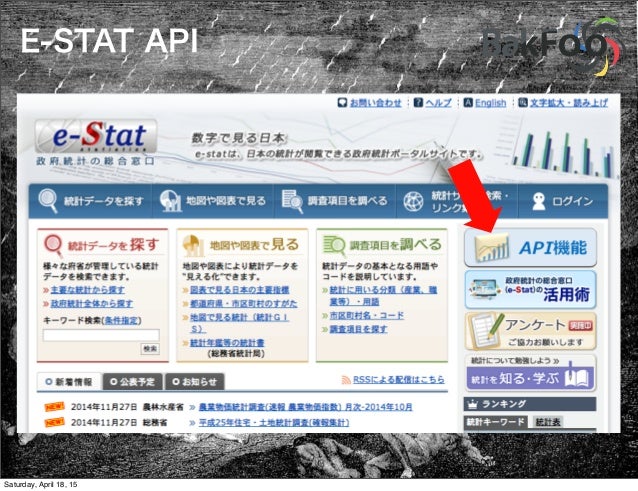Image resolution: width=638 pixels, height=491 pixels.
Task: Click the NEW badge beside 農林水産省
Action: click(55, 406)
